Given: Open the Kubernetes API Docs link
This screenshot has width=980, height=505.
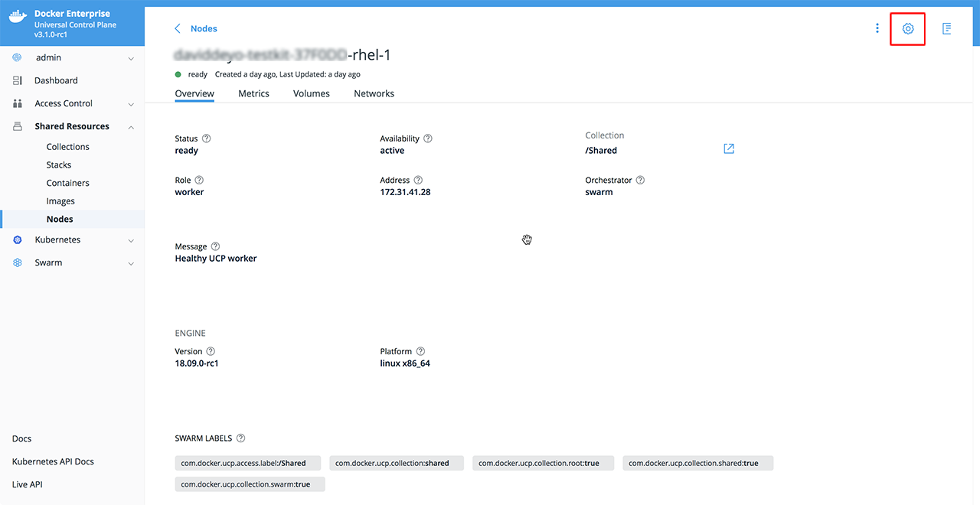Looking at the screenshot, I should tap(53, 462).
